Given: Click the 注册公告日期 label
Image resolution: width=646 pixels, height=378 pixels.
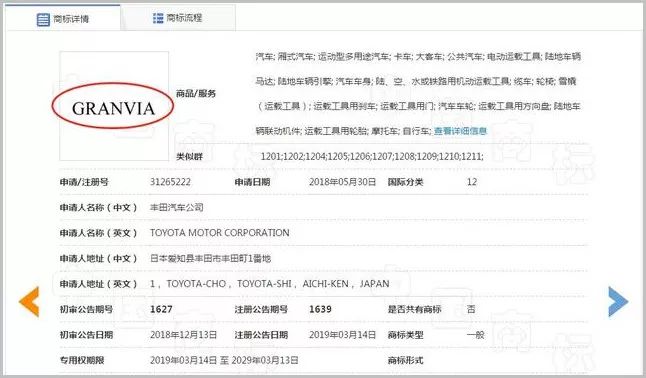Looking at the screenshot, I should click(261, 335).
